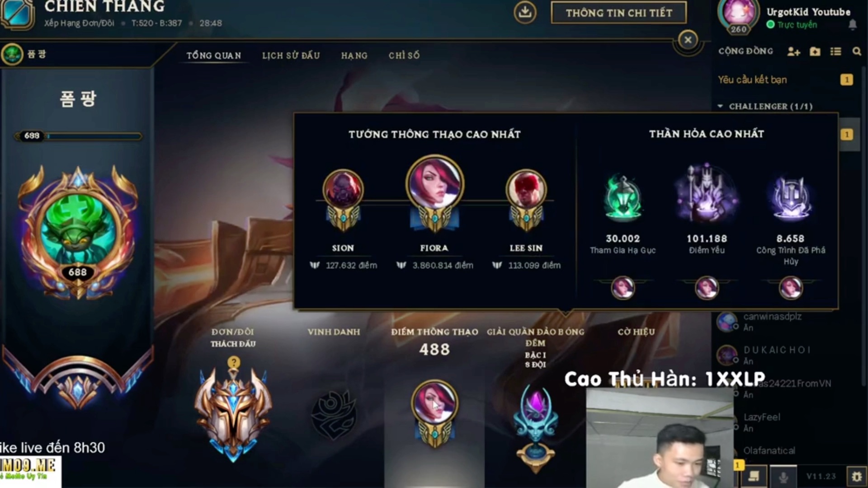The image size is (868, 488).
Task: Close the profile with the X button
Action: [x=688, y=40]
